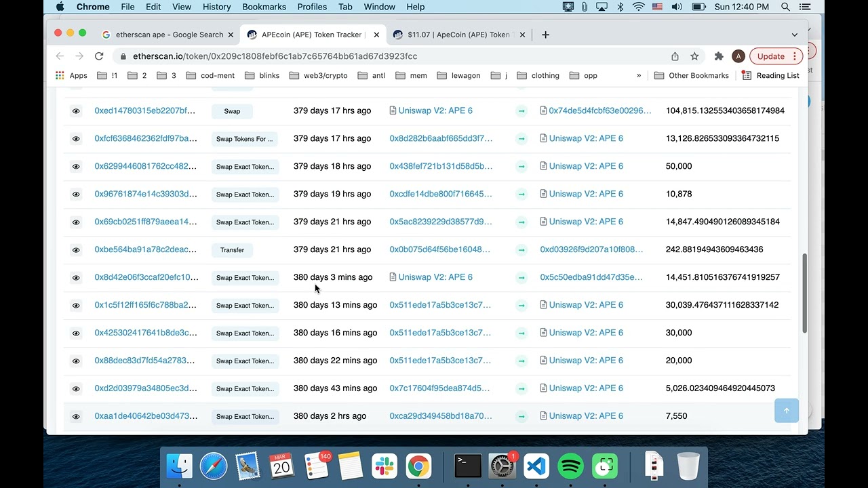Click the Transfer method badge
This screenshot has width=868, height=488.
(x=232, y=250)
